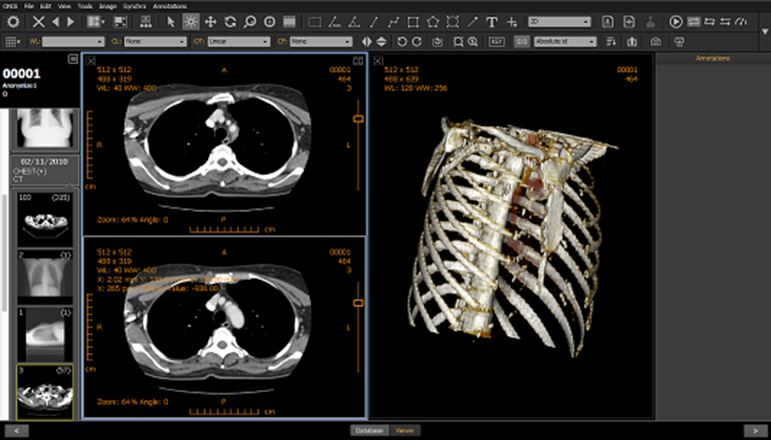Select the crosshair plus tool
The height and width of the screenshot is (440, 771).
point(512,22)
